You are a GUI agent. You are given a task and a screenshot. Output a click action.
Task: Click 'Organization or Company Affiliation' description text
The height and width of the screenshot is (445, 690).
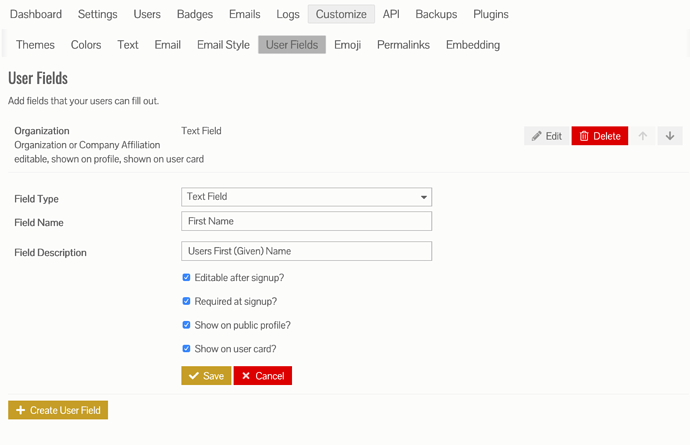pyautogui.click(x=87, y=145)
